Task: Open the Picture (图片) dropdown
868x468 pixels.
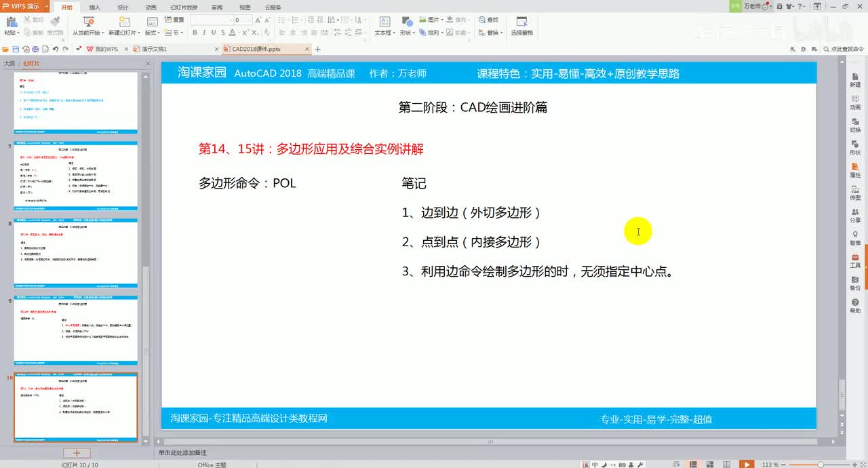Action: (x=431, y=20)
